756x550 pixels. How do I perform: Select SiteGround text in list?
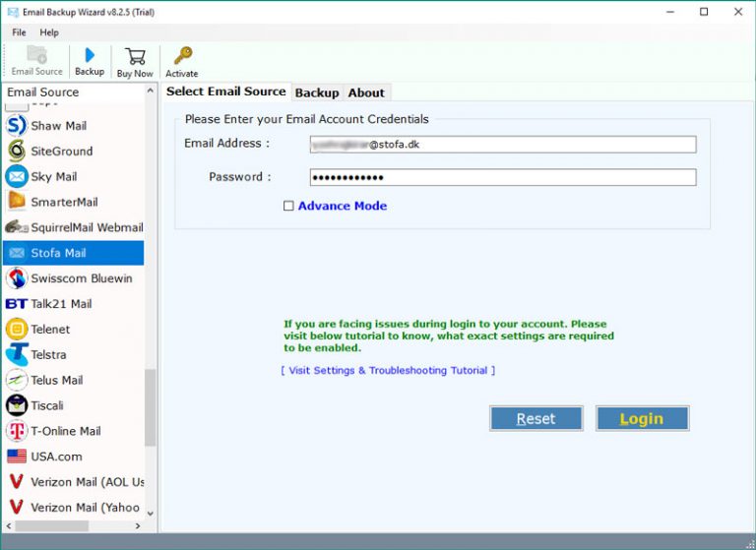(x=62, y=151)
